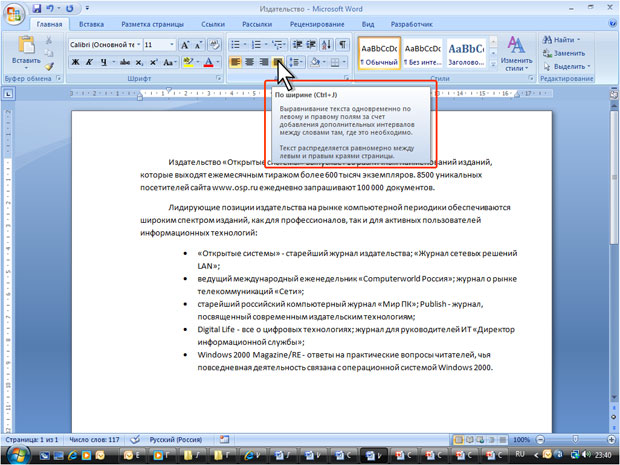Image resolution: width=620 pixels, height=465 pixels.
Task: Save the document from Quick Access toolbar
Action: tap(37, 8)
